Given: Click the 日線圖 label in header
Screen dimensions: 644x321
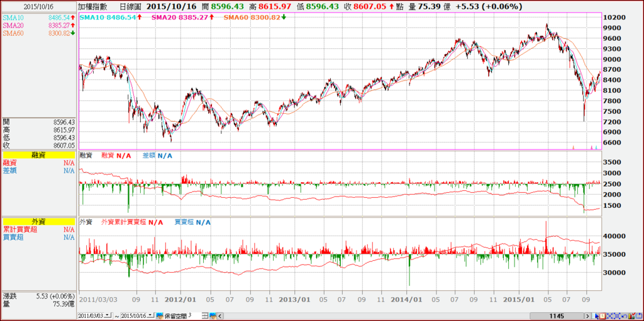Looking at the screenshot, I should (131, 6).
